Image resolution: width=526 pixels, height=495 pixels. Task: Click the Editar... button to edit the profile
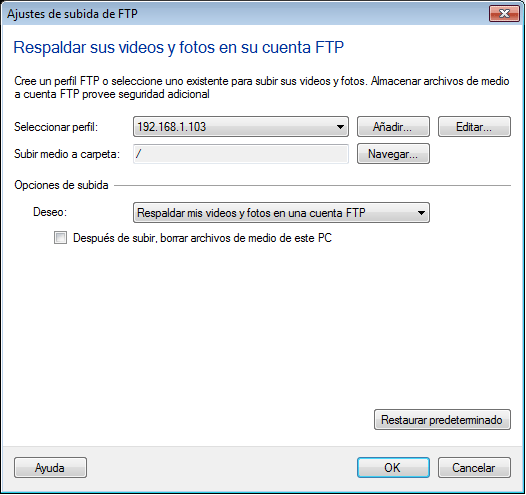click(474, 127)
